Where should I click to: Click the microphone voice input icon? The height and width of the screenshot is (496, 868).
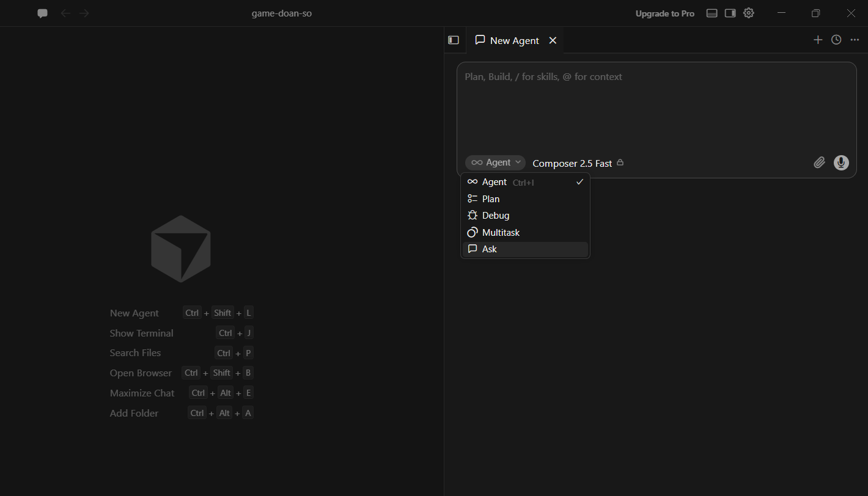pos(841,162)
